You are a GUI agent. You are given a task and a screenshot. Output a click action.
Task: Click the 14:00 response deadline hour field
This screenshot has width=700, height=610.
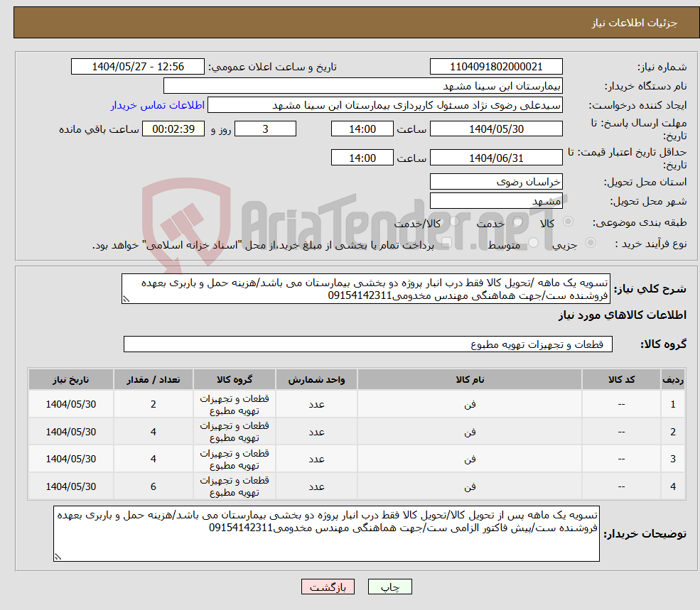pos(362,129)
